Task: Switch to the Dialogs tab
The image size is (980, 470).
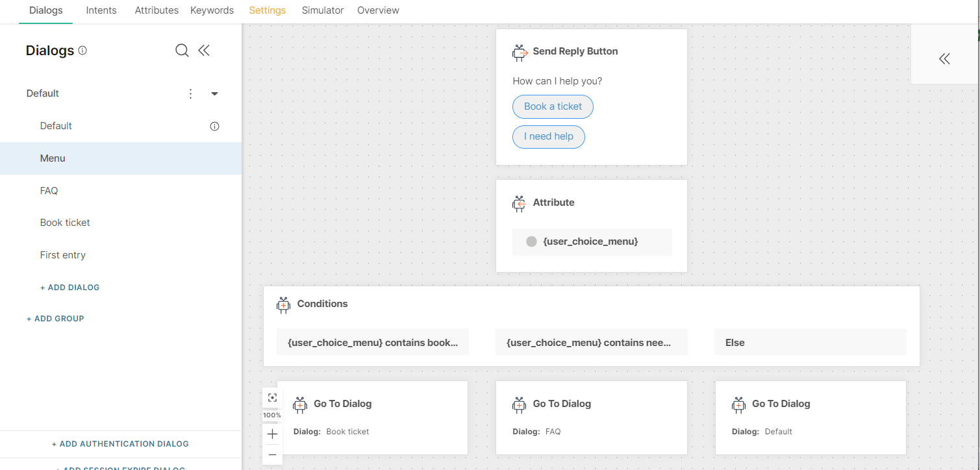Action: 45,10
